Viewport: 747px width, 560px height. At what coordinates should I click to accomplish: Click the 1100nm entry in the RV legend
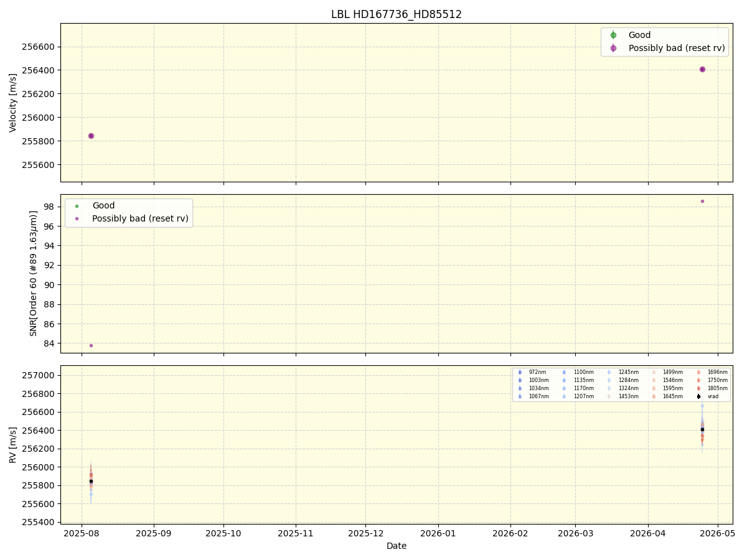584,372
